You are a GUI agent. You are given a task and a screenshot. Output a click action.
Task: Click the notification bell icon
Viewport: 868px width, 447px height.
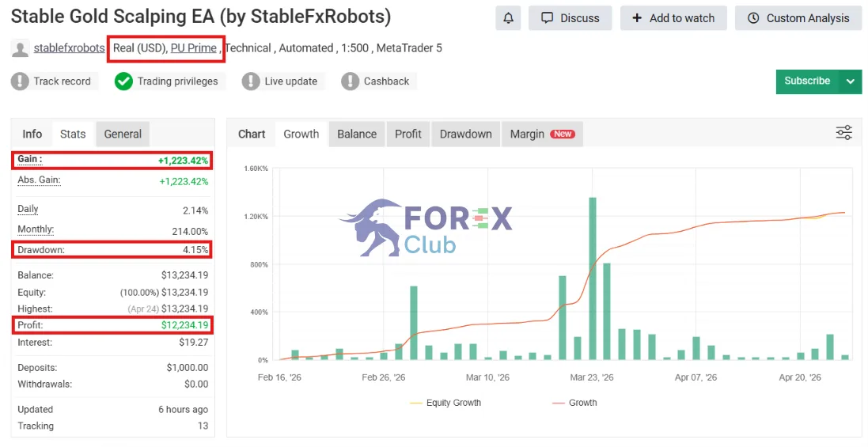coord(508,18)
